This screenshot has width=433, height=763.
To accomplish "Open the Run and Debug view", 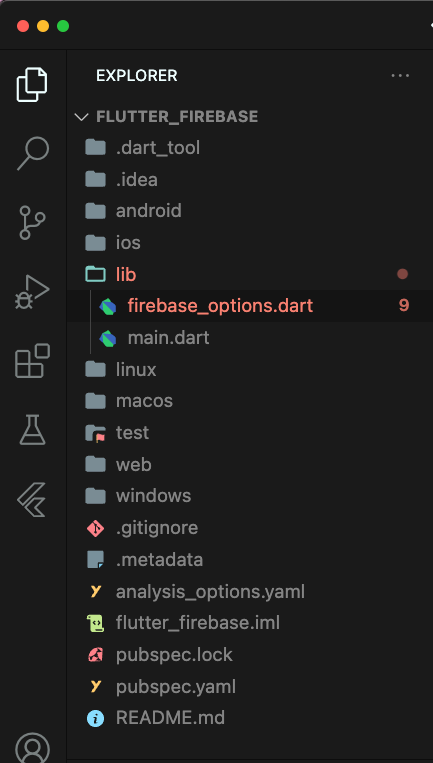I will (33, 292).
